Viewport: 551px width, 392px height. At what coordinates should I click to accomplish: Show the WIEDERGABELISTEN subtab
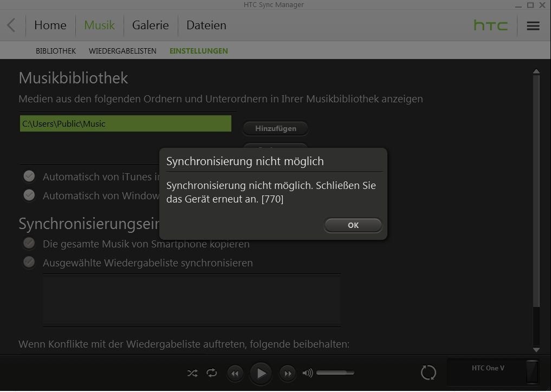[122, 51]
